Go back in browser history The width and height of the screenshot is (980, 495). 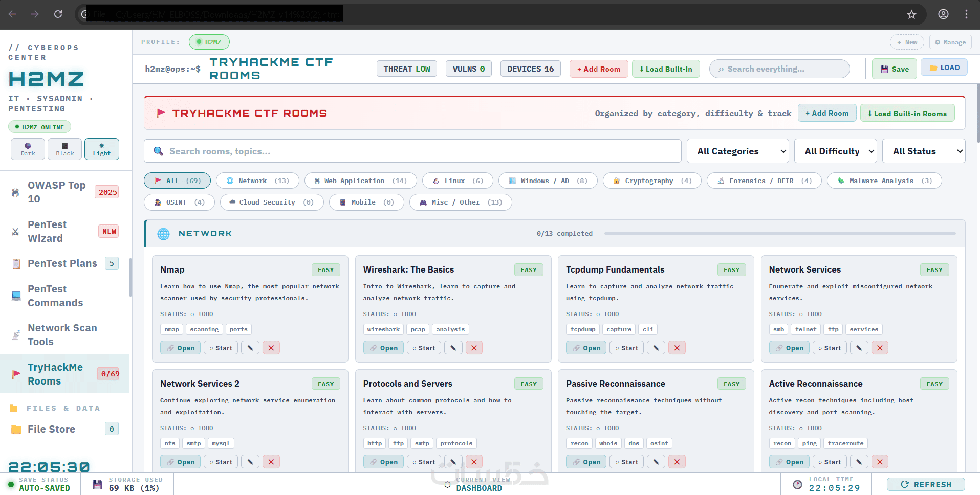12,14
